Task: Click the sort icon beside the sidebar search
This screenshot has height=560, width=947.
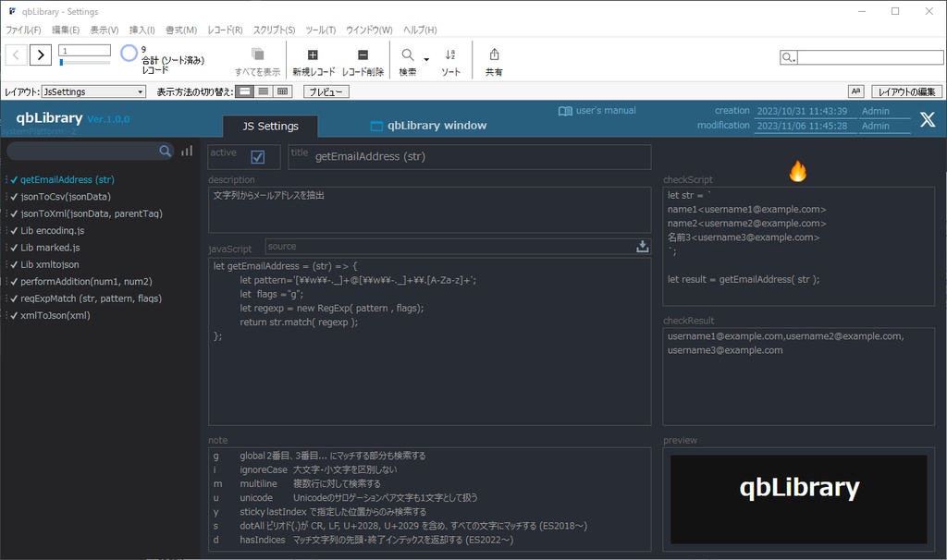Action: 187,151
